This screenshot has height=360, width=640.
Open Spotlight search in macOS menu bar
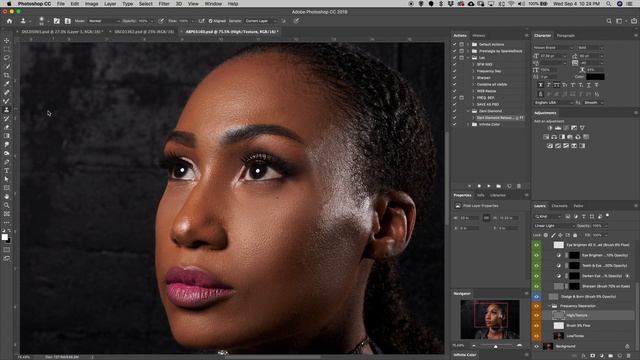tap(609, 4)
